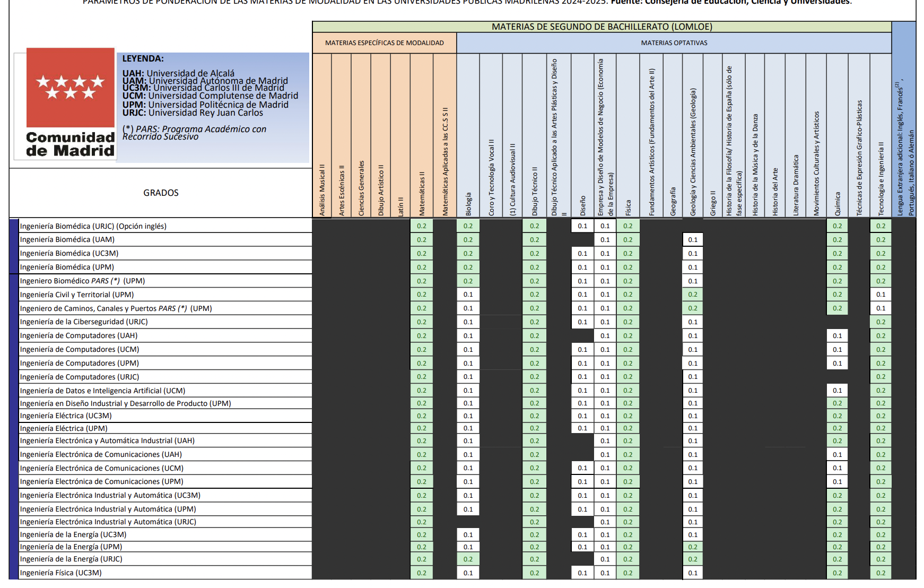Select legend line 'UAH: Universidad de Alcalá'
924x588 pixels.
click(178, 73)
